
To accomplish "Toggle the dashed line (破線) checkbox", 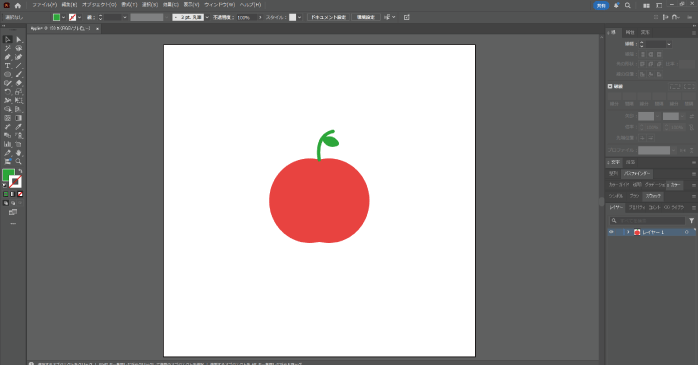I will (610, 86).
